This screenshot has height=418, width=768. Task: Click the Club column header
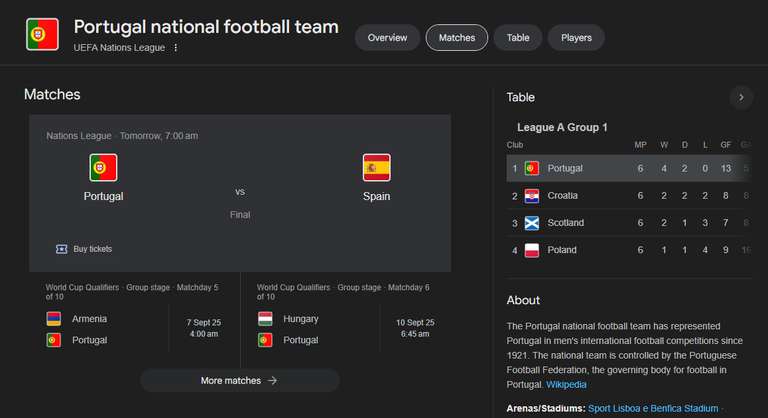click(x=515, y=145)
